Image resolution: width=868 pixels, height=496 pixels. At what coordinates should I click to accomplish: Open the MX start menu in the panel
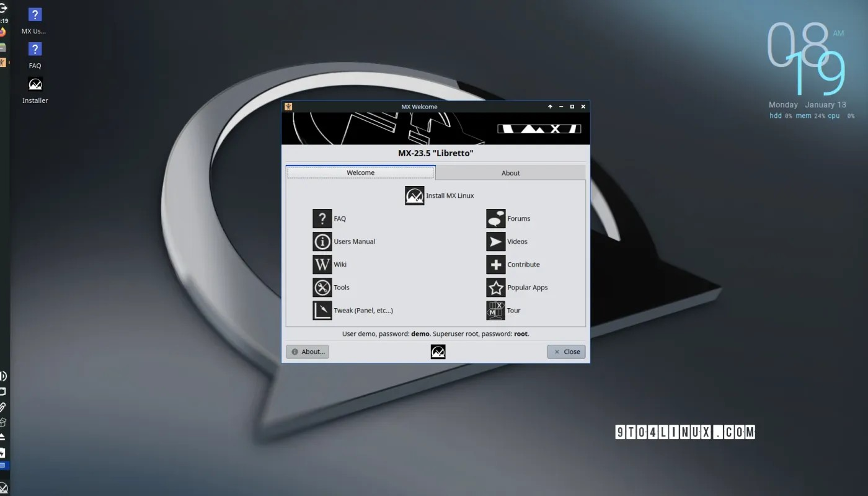point(3,488)
